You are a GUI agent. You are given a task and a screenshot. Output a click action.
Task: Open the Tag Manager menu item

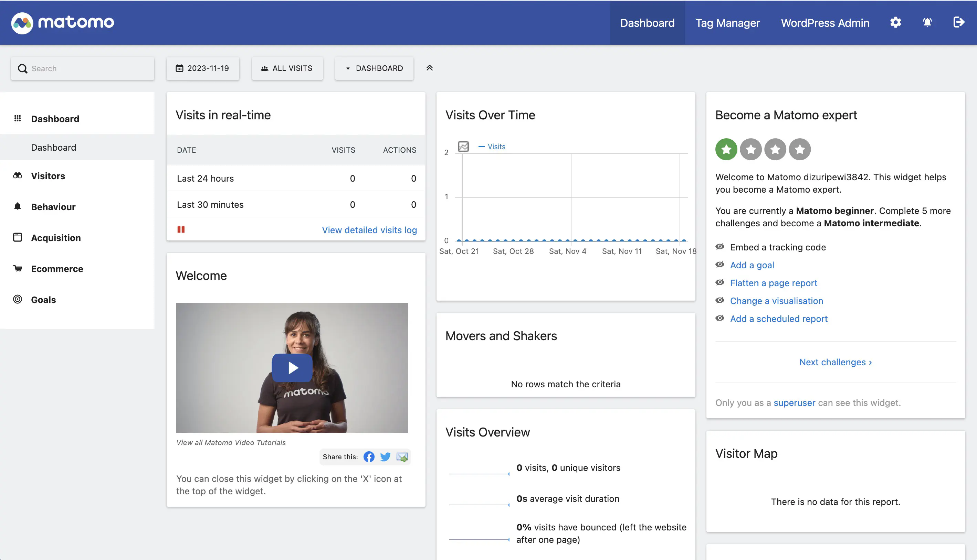coord(727,22)
